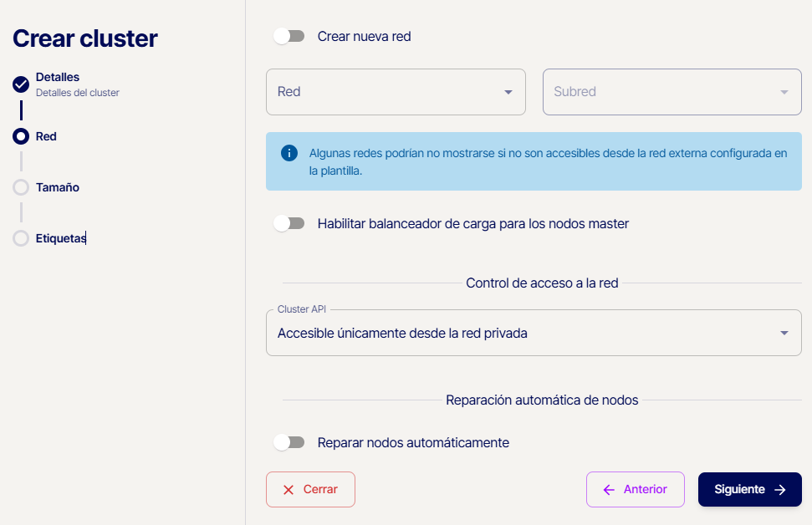Click the active Red step circle icon
Viewport: 812px width, 525px height.
[x=21, y=136]
